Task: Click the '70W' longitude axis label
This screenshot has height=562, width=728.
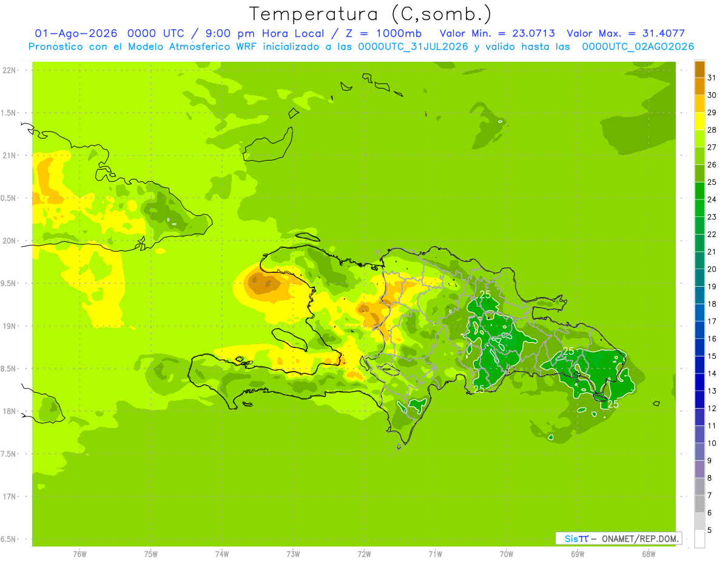Action: click(507, 554)
